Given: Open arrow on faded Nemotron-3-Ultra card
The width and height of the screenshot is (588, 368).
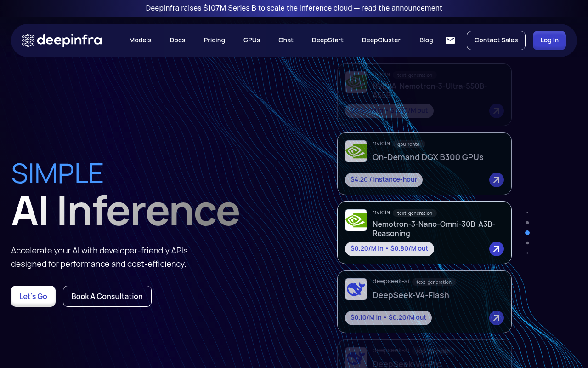Looking at the screenshot, I should (497, 111).
